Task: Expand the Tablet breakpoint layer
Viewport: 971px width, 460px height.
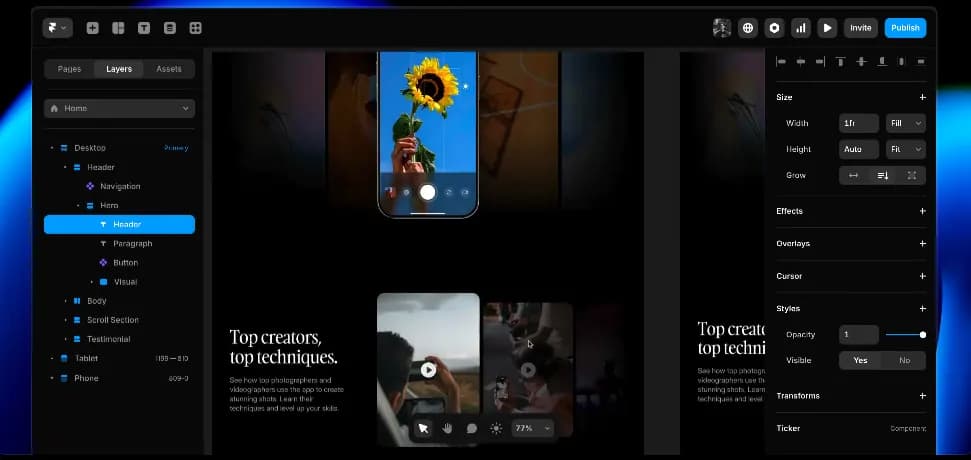Action: tap(51, 358)
